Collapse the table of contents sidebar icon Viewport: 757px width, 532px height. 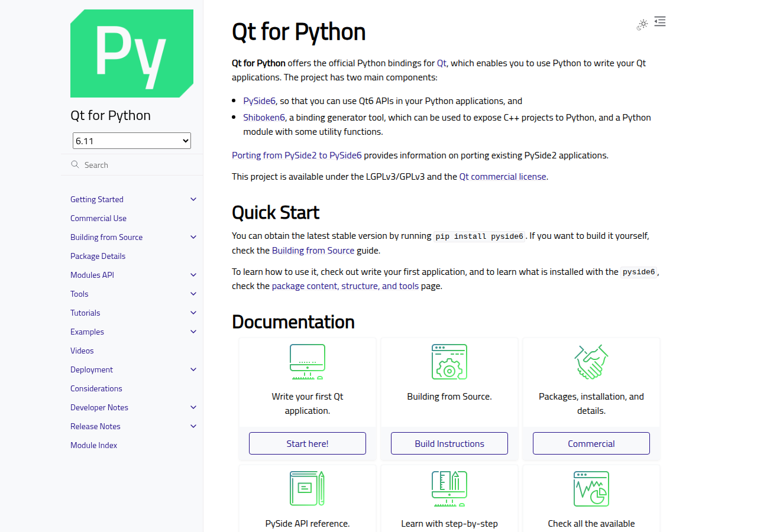click(660, 22)
